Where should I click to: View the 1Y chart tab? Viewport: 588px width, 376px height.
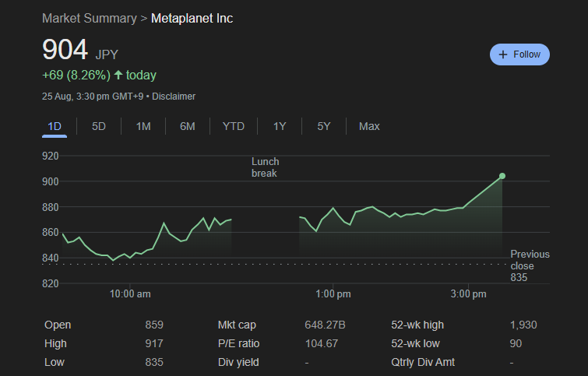(280, 126)
